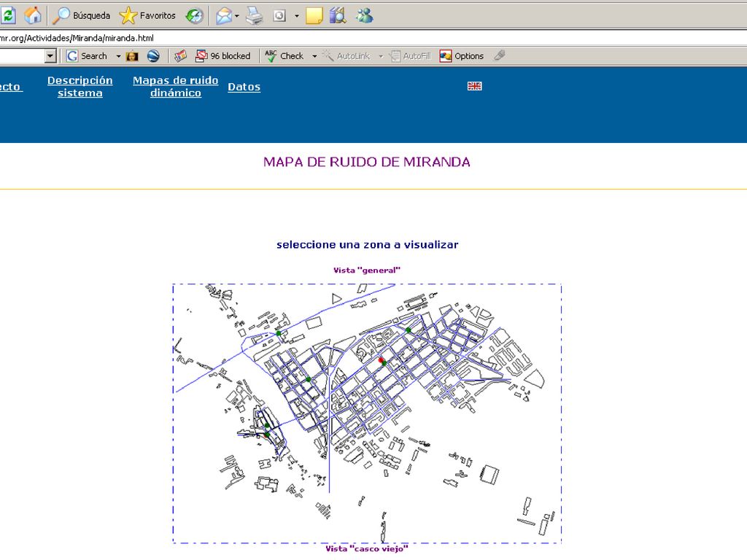Viewport: 747px width, 560px height.
Task: Open Mapas de ruido dinámico link
Action: (x=176, y=87)
